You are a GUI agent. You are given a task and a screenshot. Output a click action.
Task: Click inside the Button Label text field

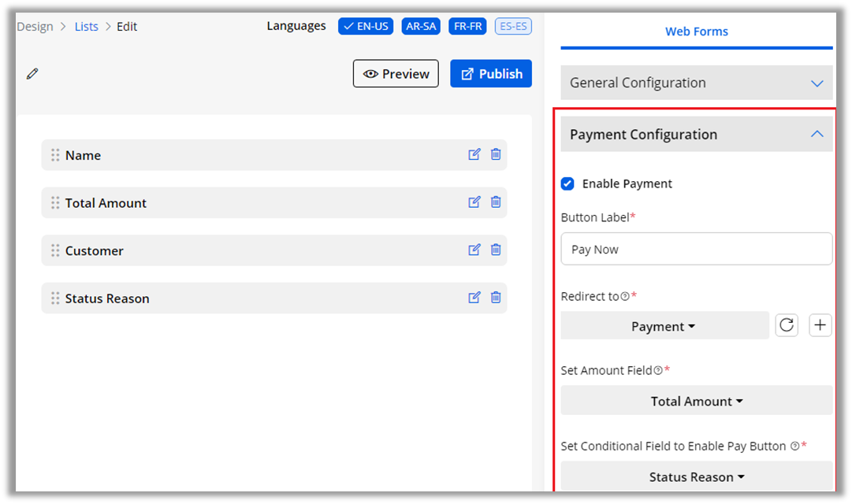[696, 249]
